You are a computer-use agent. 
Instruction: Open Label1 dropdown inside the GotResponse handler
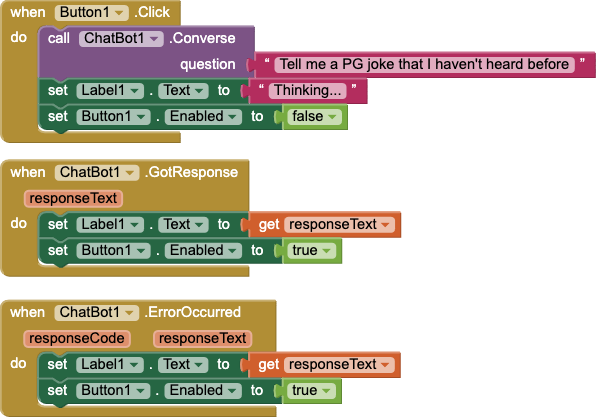pyautogui.click(x=110, y=225)
